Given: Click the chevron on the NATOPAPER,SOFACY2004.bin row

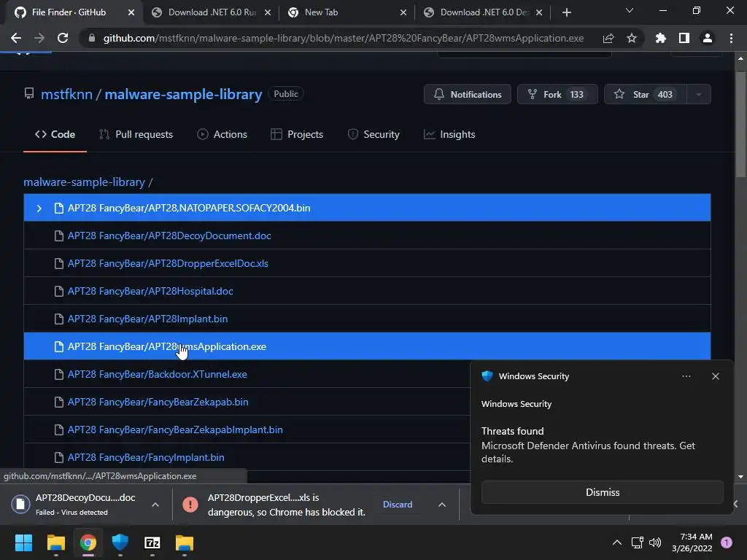Looking at the screenshot, I should click(39, 208).
